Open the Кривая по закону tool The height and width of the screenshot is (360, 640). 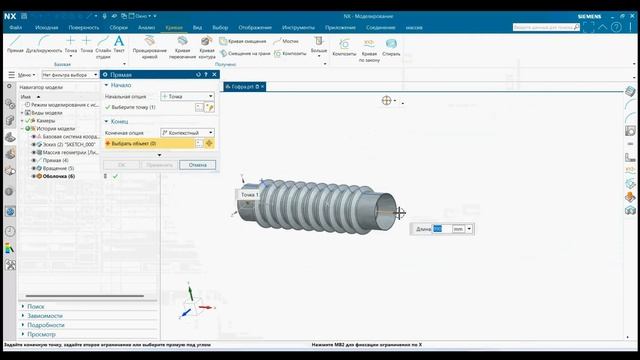pyautogui.click(x=369, y=50)
